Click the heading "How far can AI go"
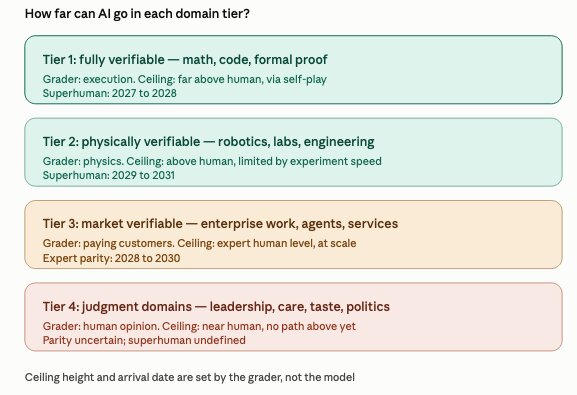Image resolution: width=577 pixels, height=395 pixels. point(137,14)
